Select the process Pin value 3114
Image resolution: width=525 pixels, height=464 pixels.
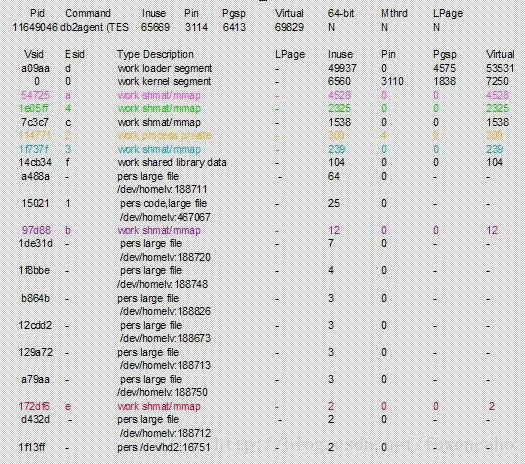tap(196, 27)
